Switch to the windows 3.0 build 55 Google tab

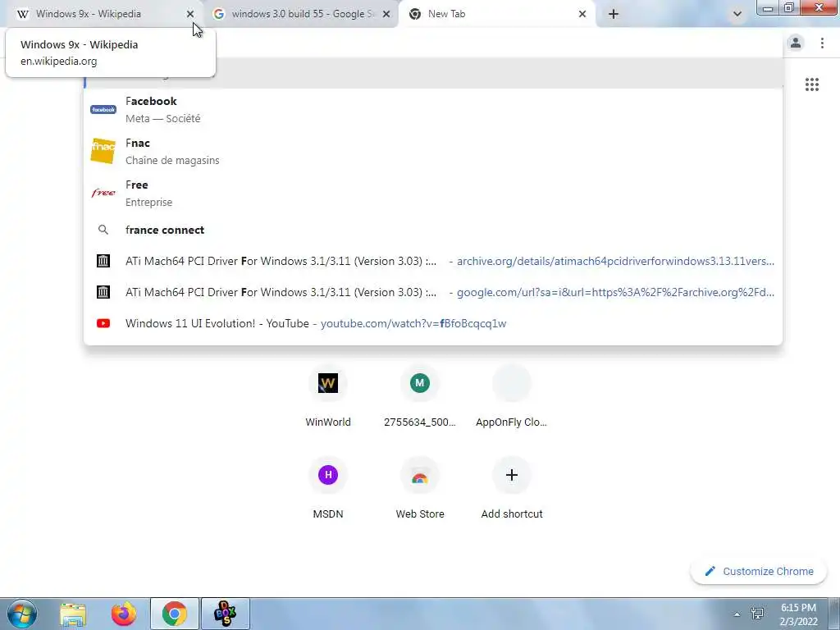click(301, 14)
